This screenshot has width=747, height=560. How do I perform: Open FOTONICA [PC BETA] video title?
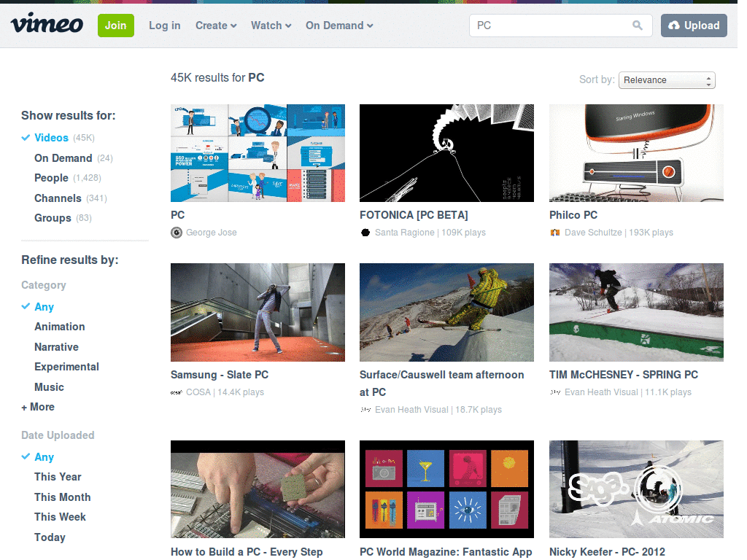point(414,215)
